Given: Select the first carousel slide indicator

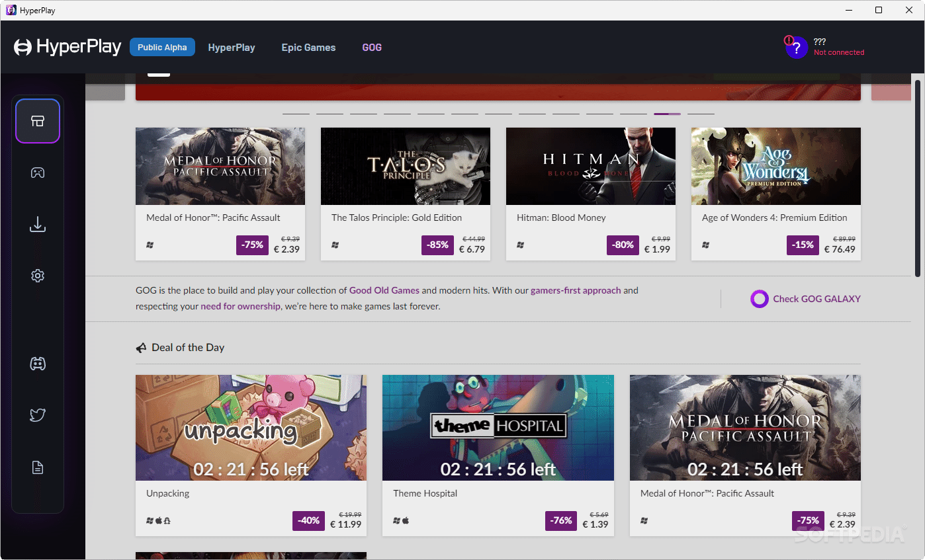Looking at the screenshot, I should (x=296, y=114).
